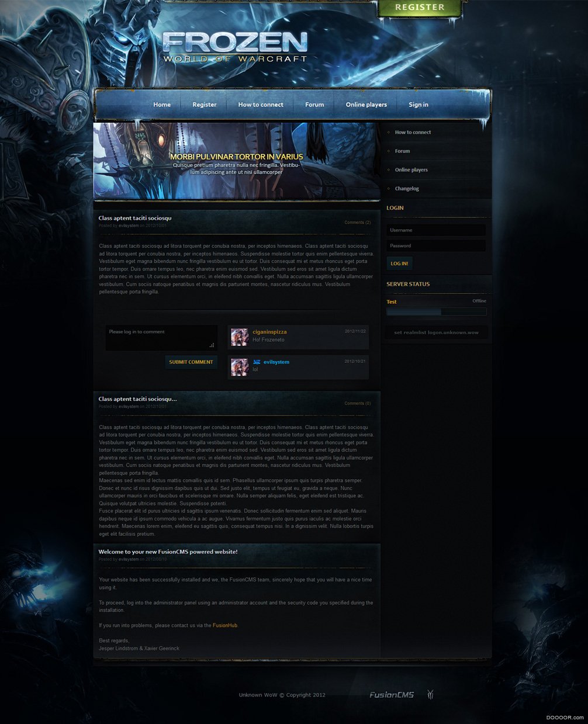Click the SUBMIT COMMENT button
This screenshot has width=588, height=724.
coord(191,362)
